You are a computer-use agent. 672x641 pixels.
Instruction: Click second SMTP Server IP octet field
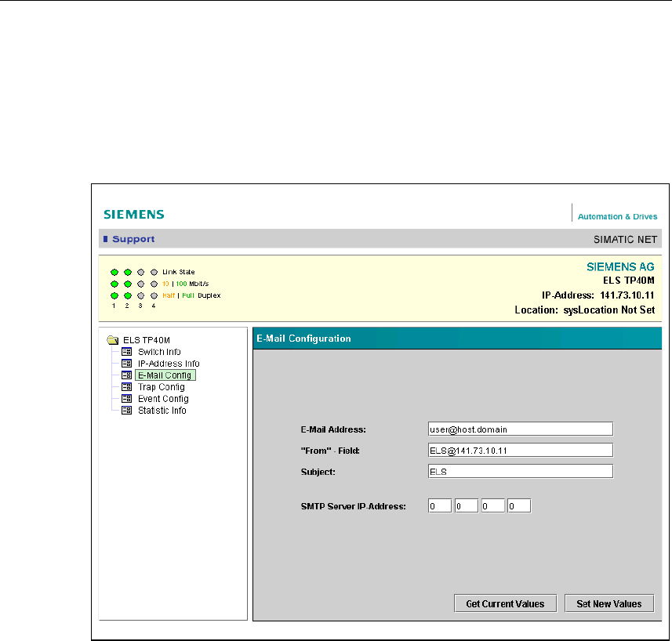pos(467,506)
